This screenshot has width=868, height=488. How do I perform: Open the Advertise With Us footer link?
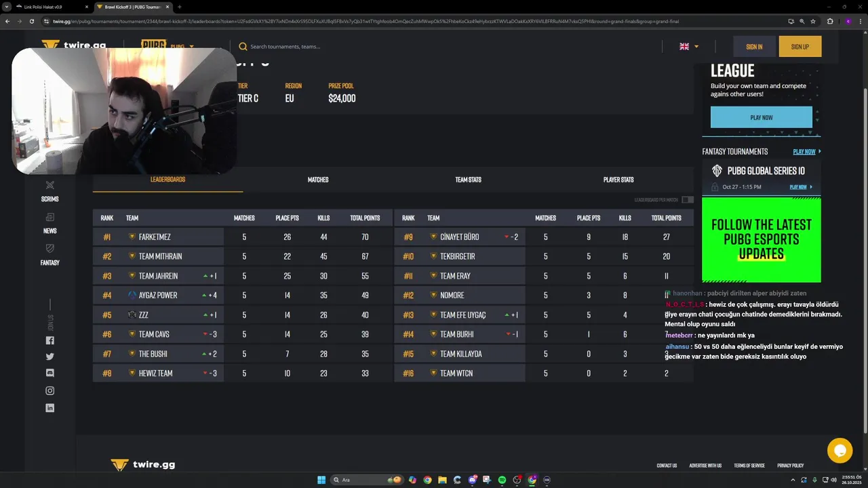[x=705, y=466]
